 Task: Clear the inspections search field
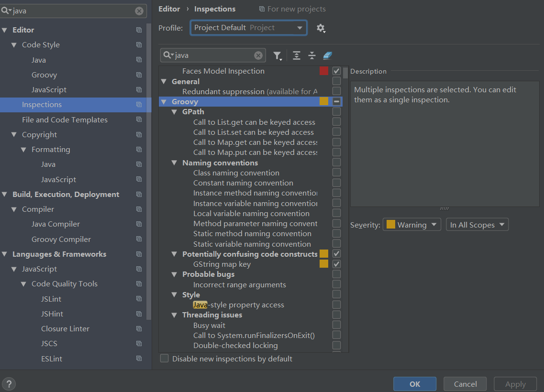click(x=258, y=55)
